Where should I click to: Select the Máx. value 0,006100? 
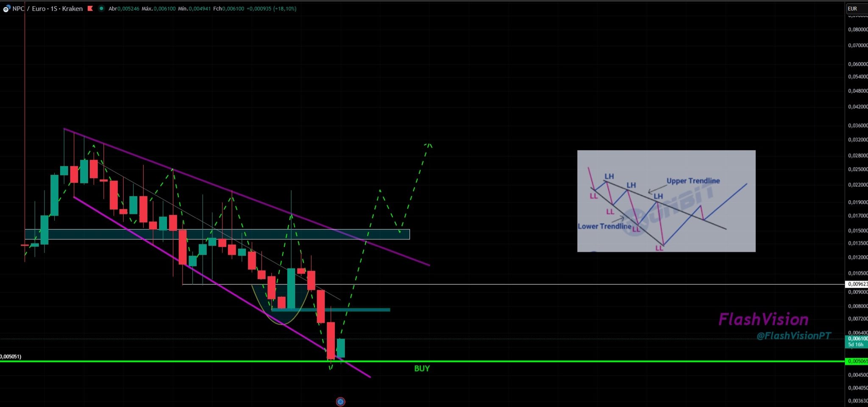pos(165,8)
